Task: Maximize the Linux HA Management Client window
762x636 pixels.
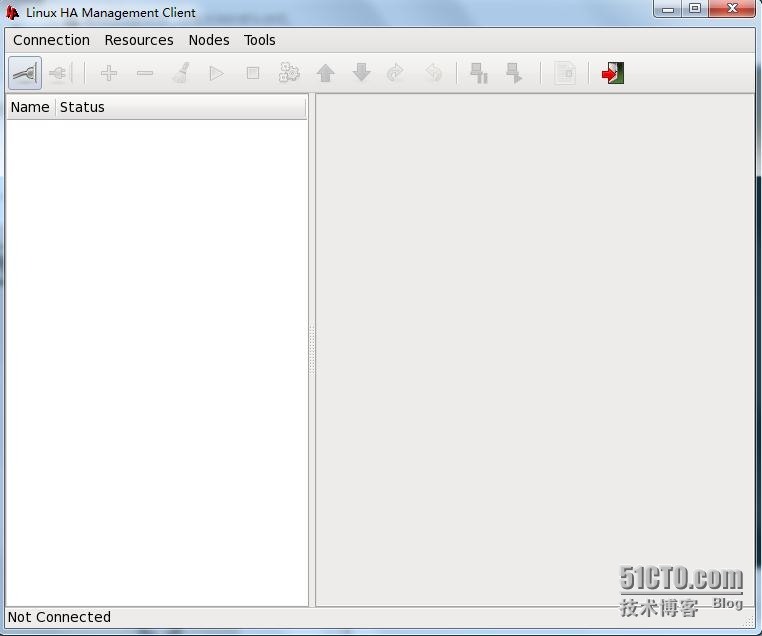Action: pos(695,8)
